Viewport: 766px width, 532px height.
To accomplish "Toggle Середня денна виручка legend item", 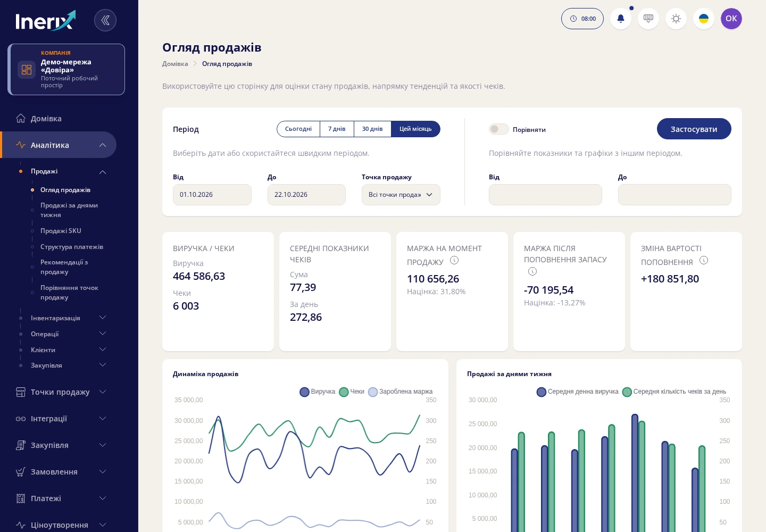I will click(578, 392).
